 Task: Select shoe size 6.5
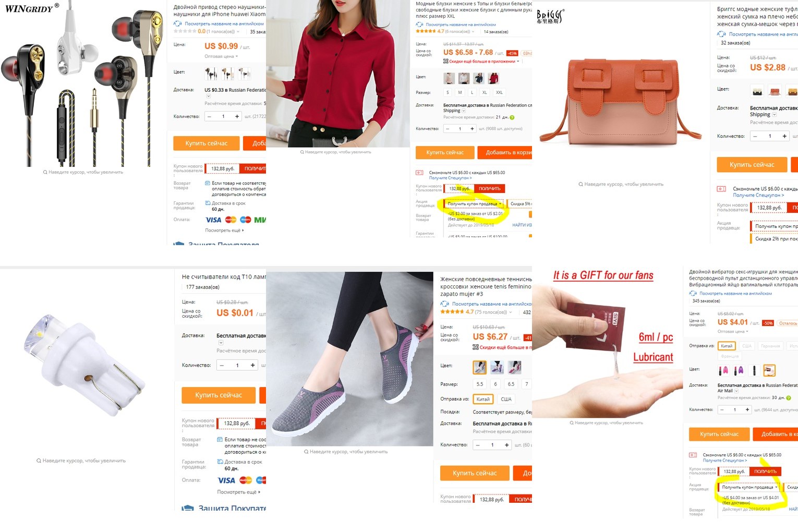click(511, 384)
